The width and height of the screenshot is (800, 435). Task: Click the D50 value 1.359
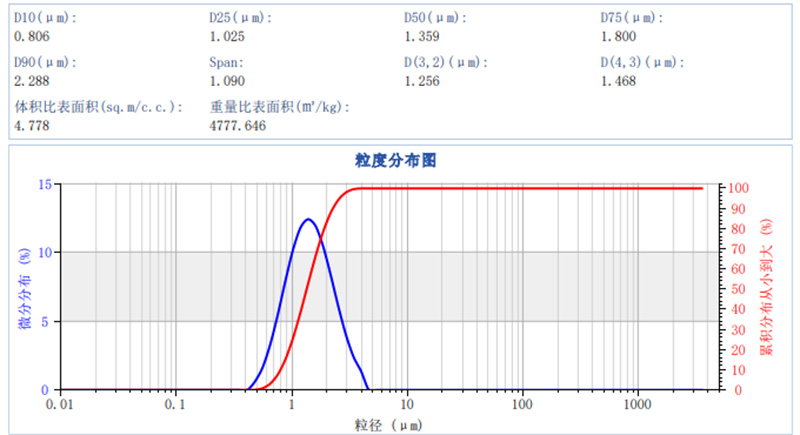pyautogui.click(x=421, y=37)
